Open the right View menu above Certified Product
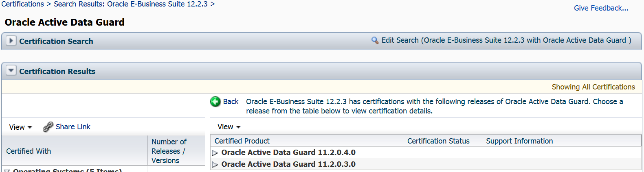Image resolution: width=644 pixels, height=172 pixels. coord(229,127)
